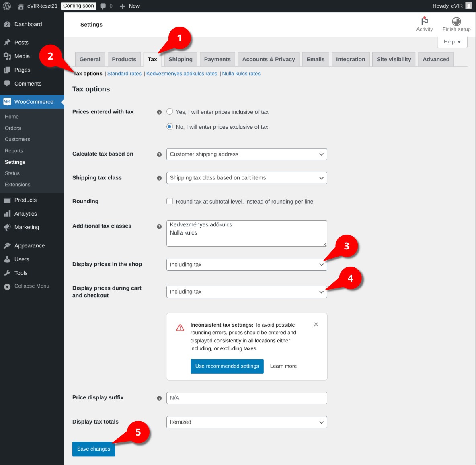Select Yes, enter prices inclusive of tax
Viewport: 476px width, 465px height.
pos(170,111)
